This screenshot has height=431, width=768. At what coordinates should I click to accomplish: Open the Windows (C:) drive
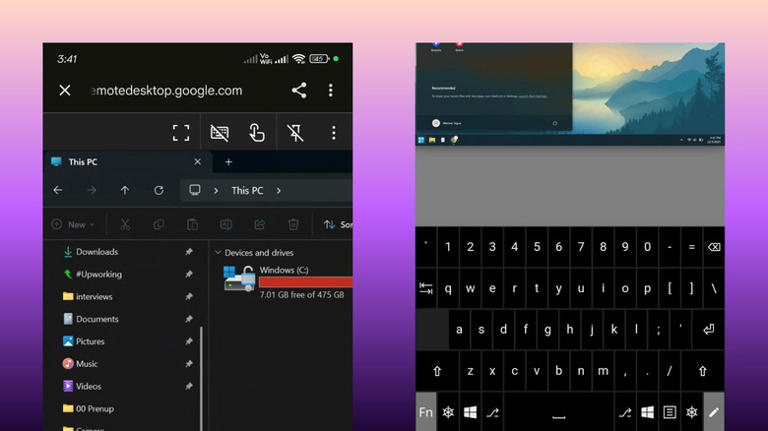[x=287, y=282]
